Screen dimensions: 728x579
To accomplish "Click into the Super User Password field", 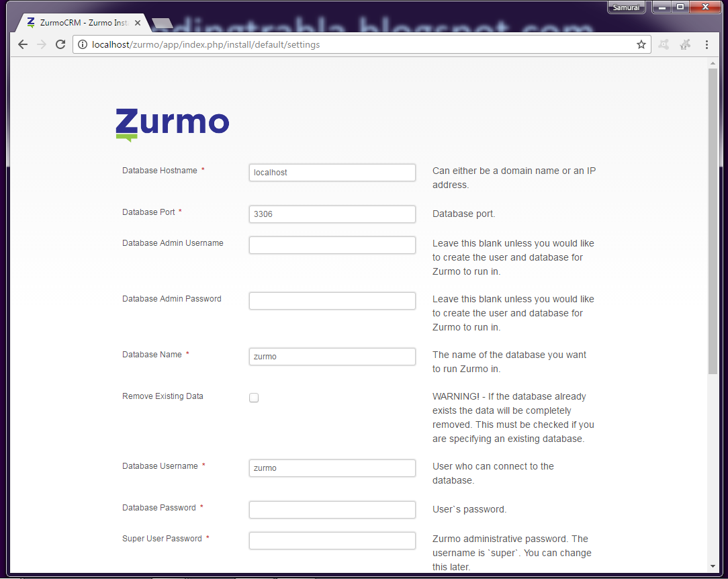I will point(332,541).
